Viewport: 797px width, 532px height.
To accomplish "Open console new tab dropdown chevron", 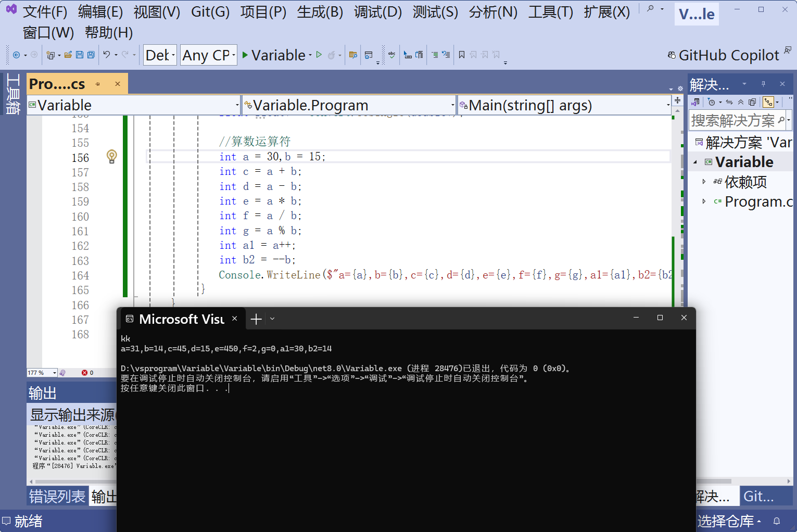I will pos(272,319).
